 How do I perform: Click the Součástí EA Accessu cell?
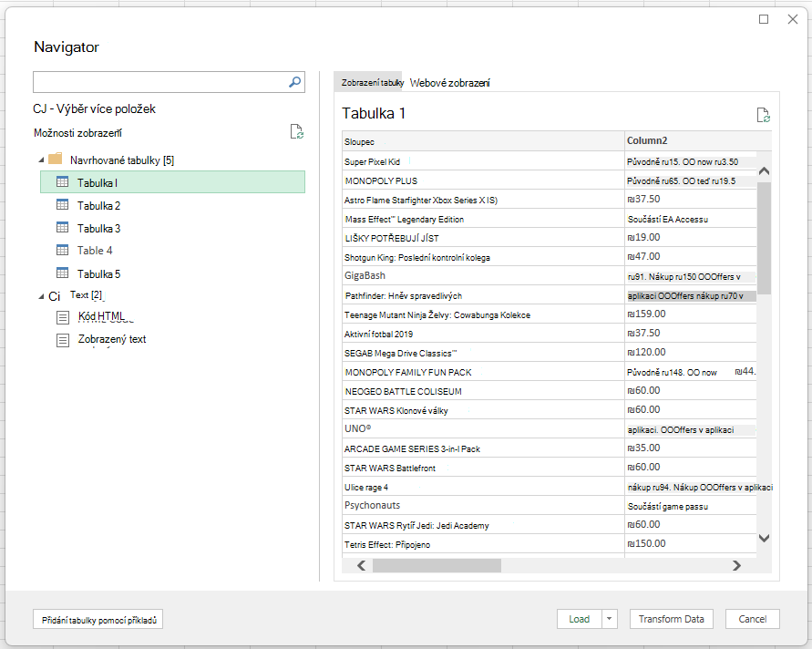[691, 219]
